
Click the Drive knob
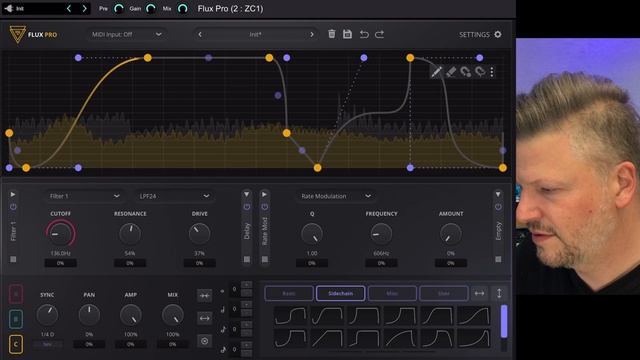tap(200, 233)
